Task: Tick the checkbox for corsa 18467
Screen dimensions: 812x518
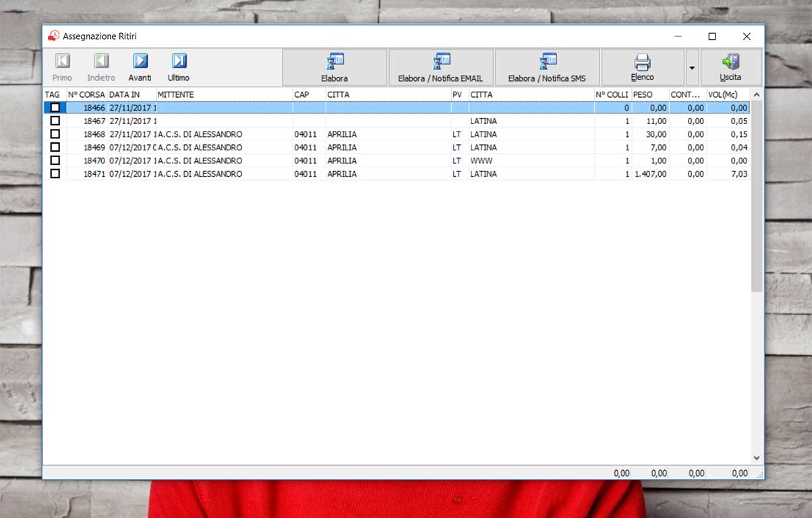Action: tap(55, 121)
